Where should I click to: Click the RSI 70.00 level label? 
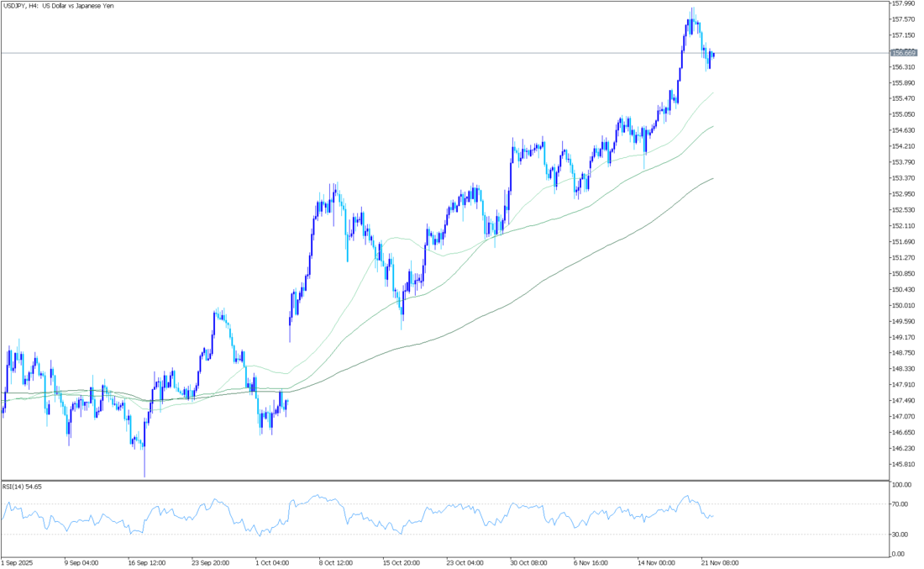901,504
